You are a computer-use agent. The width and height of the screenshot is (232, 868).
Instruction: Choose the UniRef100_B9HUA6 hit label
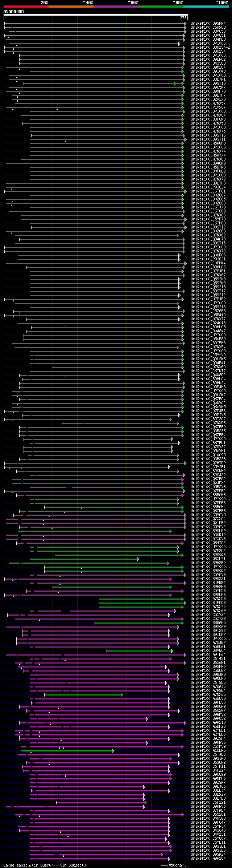208,267
